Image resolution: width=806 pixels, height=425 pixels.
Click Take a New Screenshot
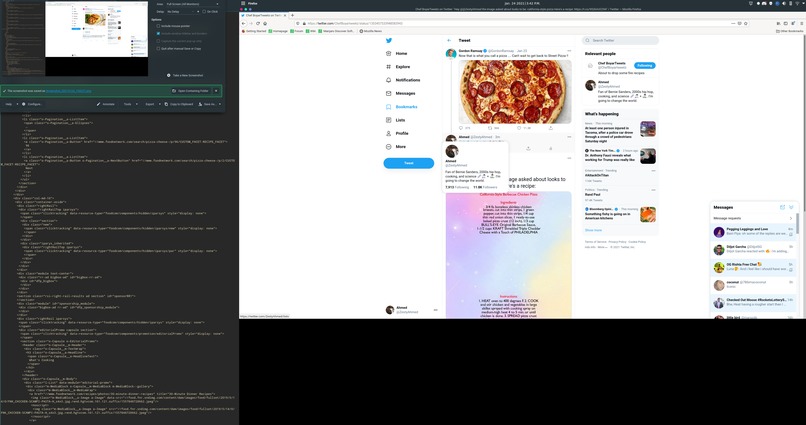coord(185,75)
